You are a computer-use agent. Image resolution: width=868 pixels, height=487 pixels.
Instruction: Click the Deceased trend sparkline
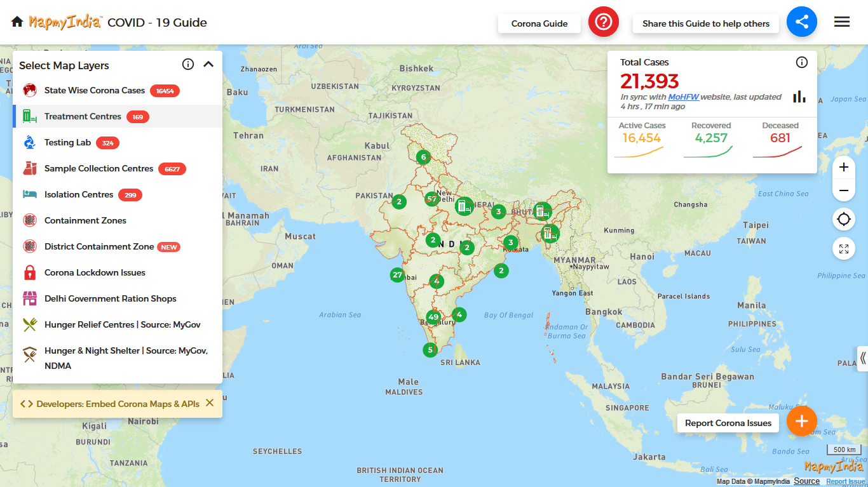pos(778,152)
